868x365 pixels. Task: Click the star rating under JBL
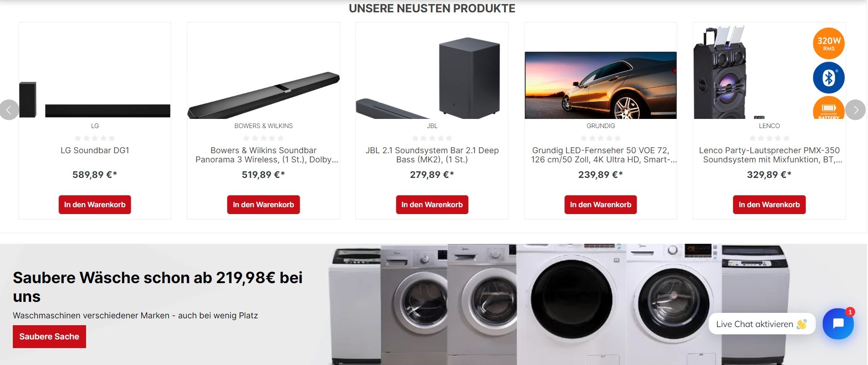tap(432, 138)
